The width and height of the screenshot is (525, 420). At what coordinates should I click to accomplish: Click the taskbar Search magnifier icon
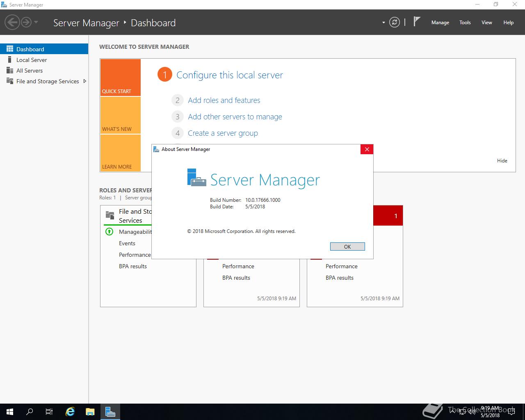point(30,411)
